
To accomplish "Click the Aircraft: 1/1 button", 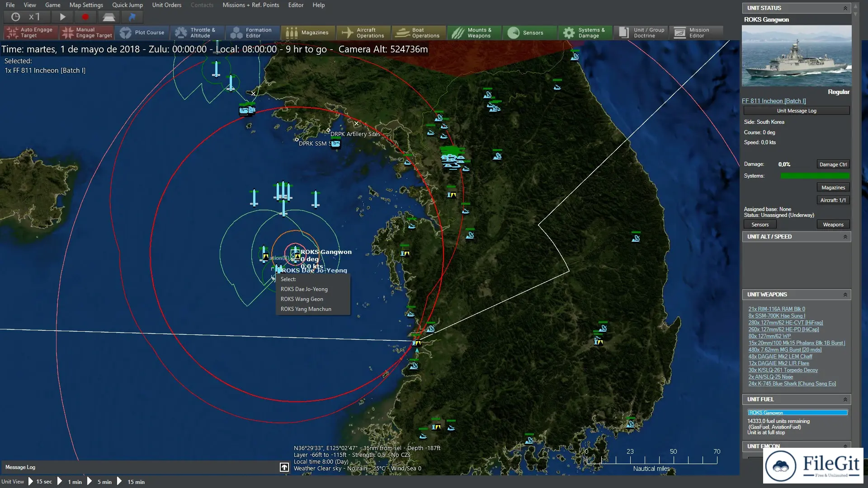I will [x=833, y=200].
